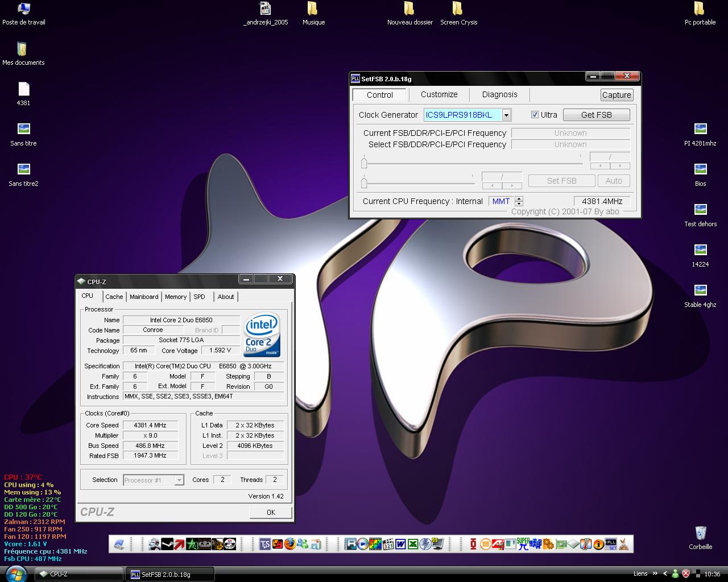The height and width of the screenshot is (582, 728).
Task: Switch to the Memory tab in CPU-Z
Action: pyautogui.click(x=176, y=297)
